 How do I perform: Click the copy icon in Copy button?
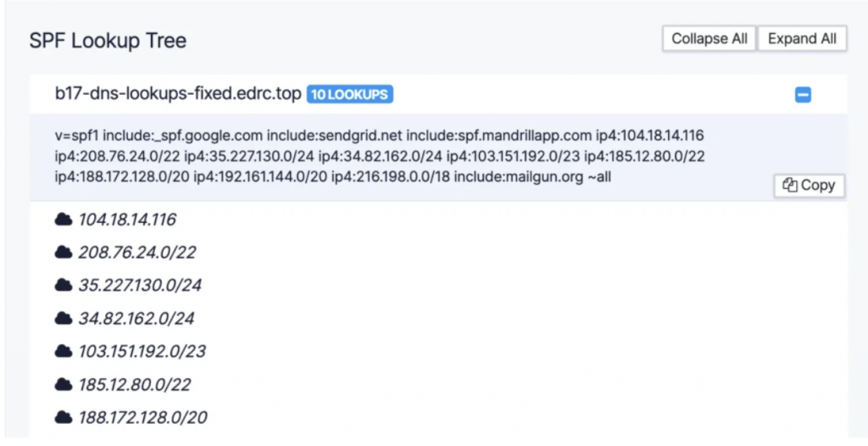[x=789, y=186]
